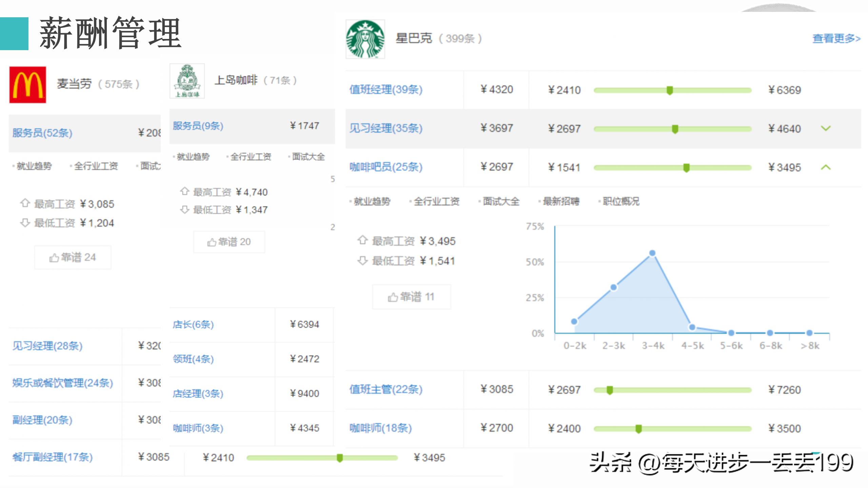Viewport: 868px width, 488px height.
Task: Click the down arrow beside 最低工资 ¥1,541
Action: pos(363,261)
